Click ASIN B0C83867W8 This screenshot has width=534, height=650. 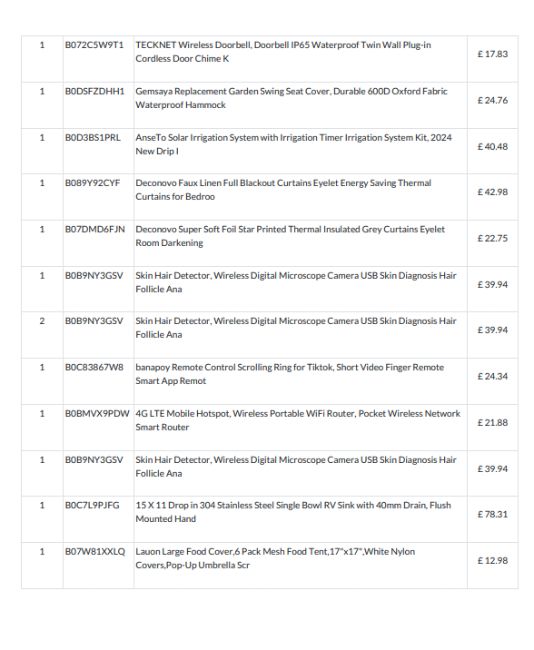[94, 367]
